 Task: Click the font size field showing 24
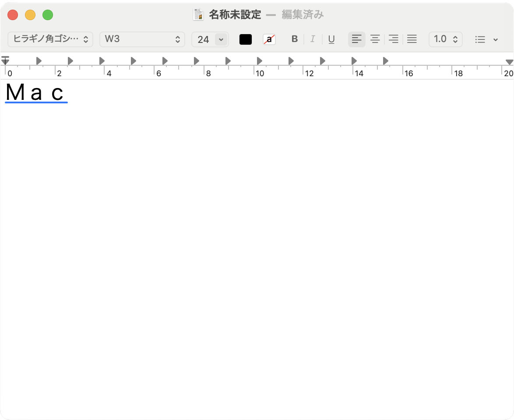[x=204, y=40]
